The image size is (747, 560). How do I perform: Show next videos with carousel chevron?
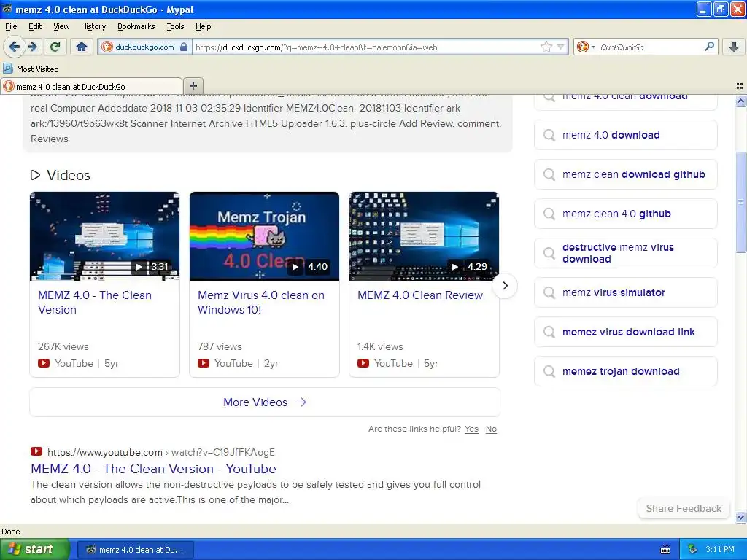(505, 286)
